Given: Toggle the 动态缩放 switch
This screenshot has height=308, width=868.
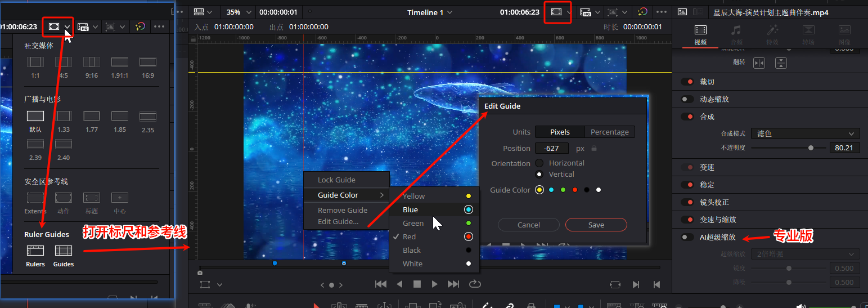Looking at the screenshot, I should tap(687, 99).
